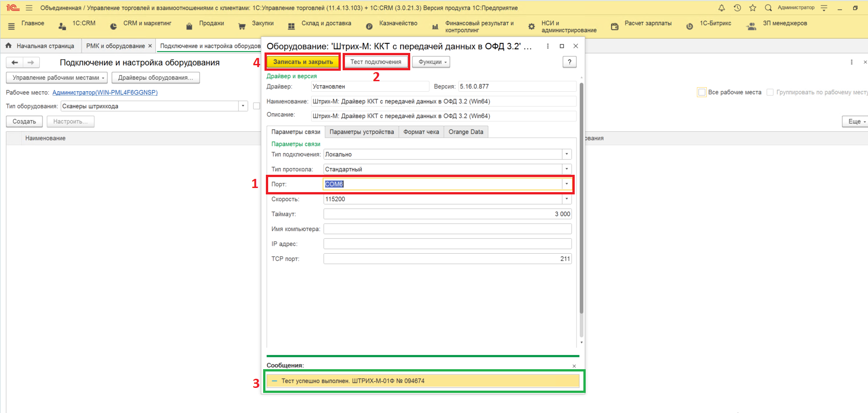
Task: Open the Функции dropdown menu
Action: pos(431,62)
